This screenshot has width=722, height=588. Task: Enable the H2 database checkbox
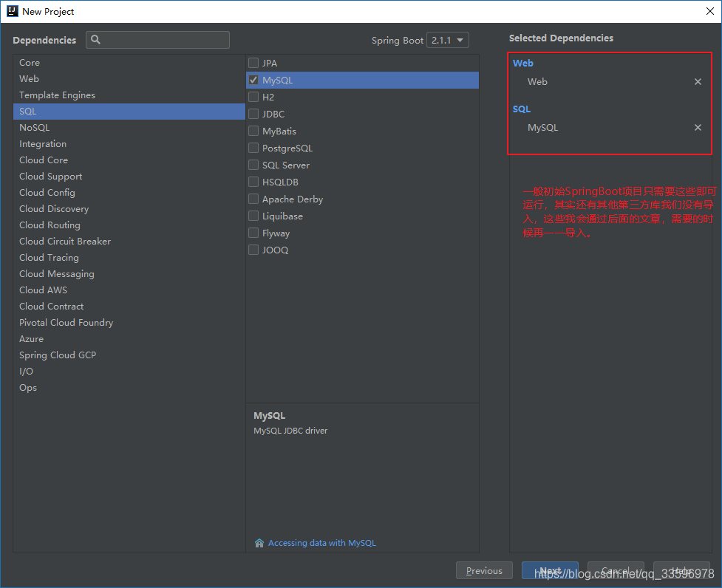click(253, 97)
